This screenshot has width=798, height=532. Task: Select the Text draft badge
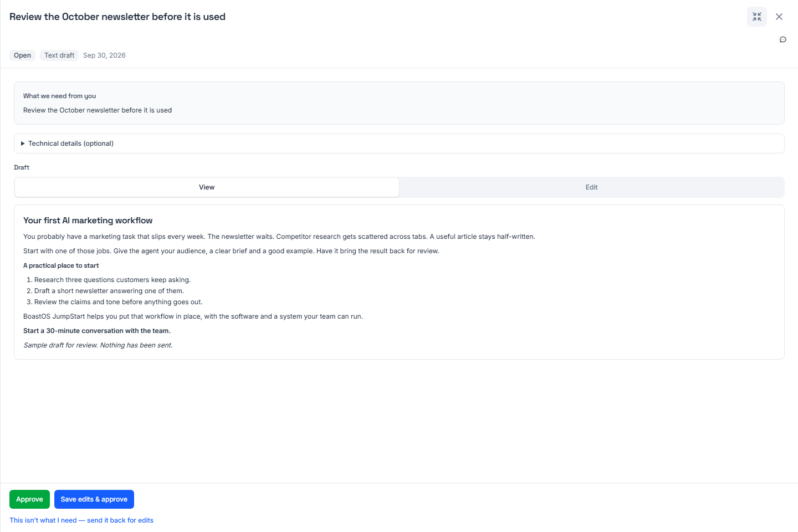tap(59, 55)
